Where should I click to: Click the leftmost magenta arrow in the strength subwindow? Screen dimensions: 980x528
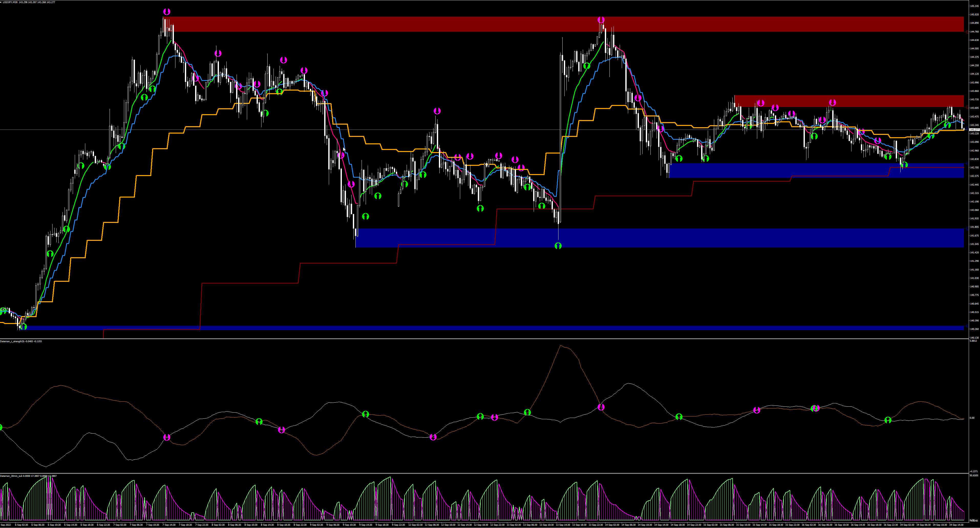pyautogui.click(x=167, y=438)
